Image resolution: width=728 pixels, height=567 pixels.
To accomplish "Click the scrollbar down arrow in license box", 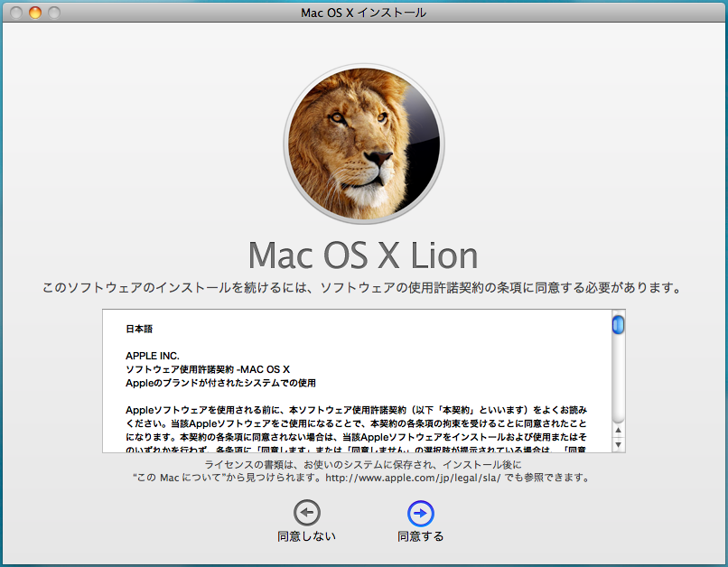I will [x=618, y=444].
